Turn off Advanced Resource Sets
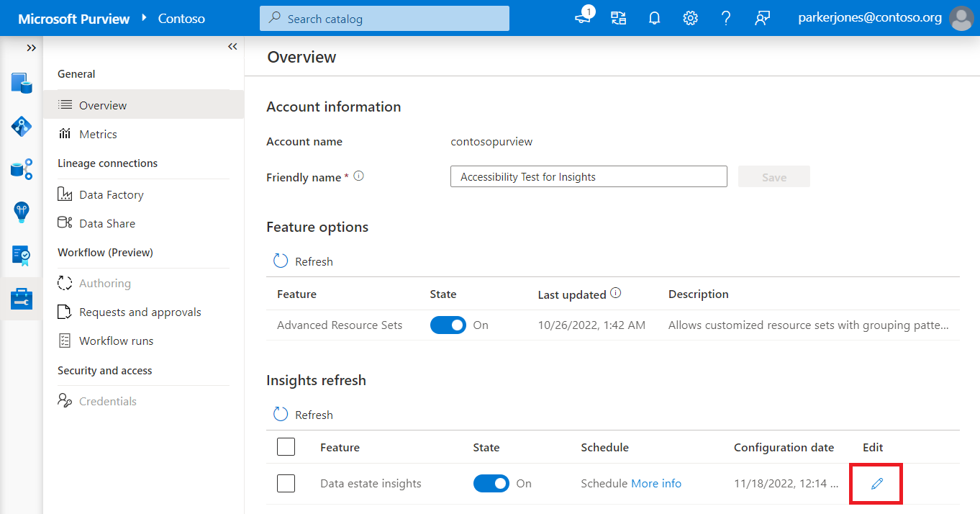The height and width of the screenshot is (514, 980). [448, 325]
